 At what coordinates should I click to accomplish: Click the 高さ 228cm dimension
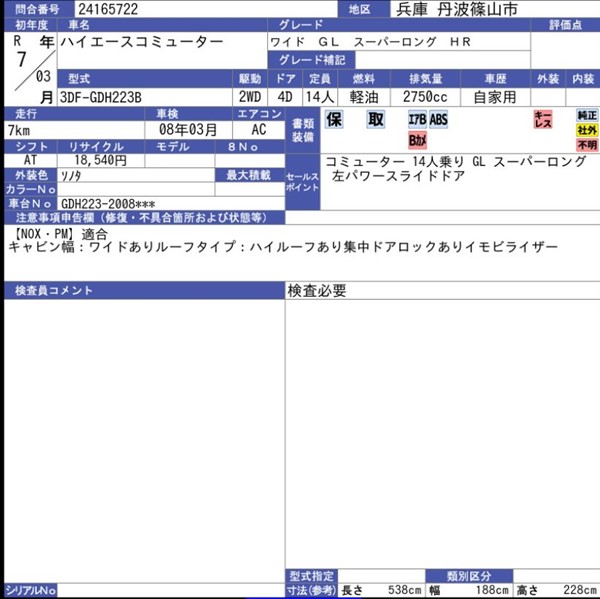point(556,590)
